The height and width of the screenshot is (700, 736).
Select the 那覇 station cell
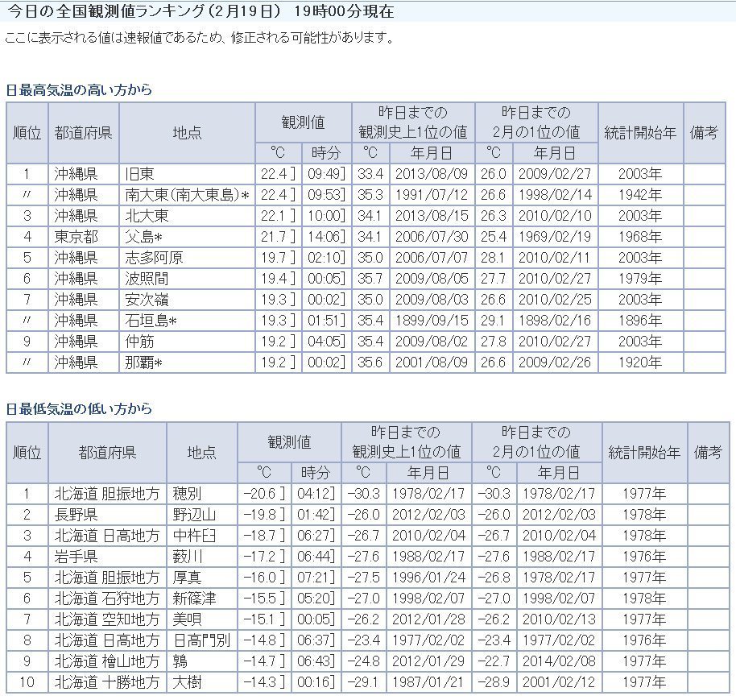145,362
